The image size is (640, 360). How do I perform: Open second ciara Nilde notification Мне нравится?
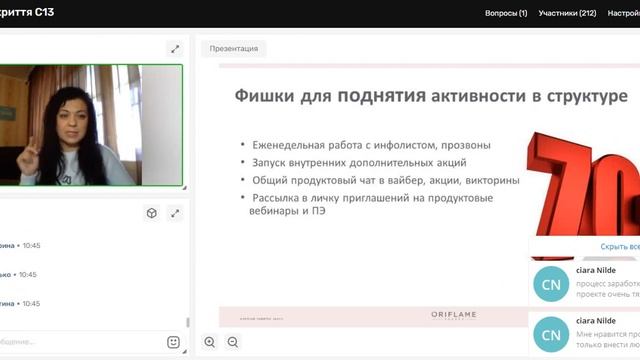click(584, 334)
